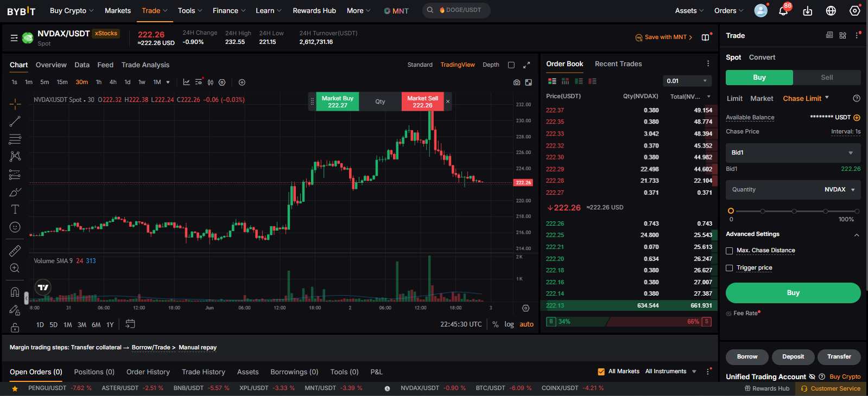Enable Trigger price checkbox
This screenshot has width=868, height=396.
(730, 268)
